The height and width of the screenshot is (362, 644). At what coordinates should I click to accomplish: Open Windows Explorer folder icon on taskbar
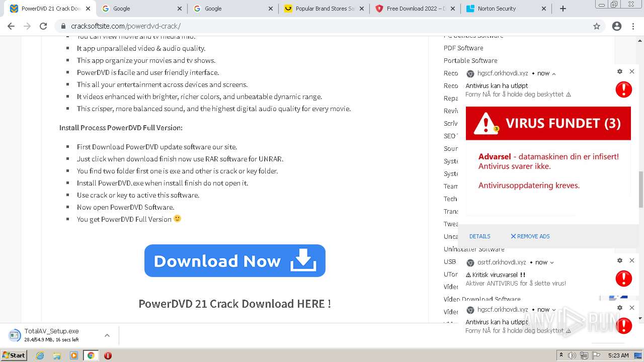(x=57, y=355)
